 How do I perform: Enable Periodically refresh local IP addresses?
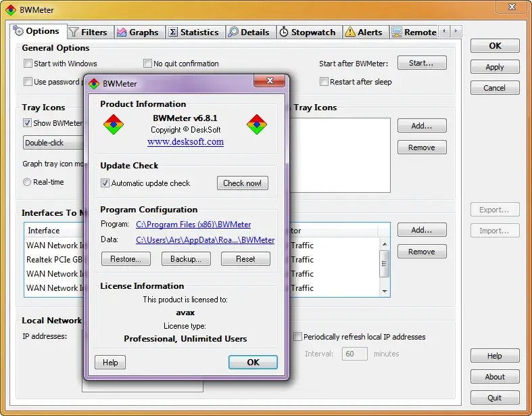(297, 337)
